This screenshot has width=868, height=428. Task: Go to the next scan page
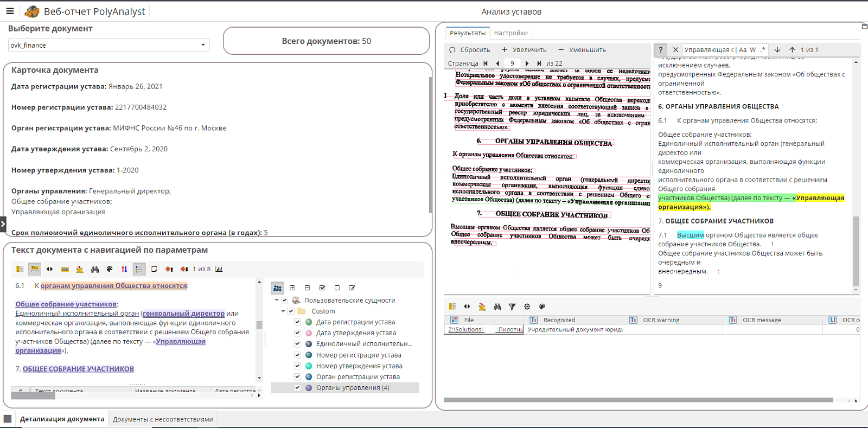[527, 63]
